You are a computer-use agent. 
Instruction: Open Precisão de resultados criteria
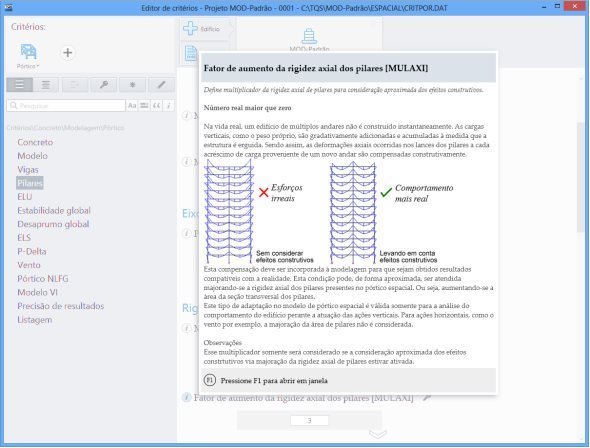click(61, 306)
